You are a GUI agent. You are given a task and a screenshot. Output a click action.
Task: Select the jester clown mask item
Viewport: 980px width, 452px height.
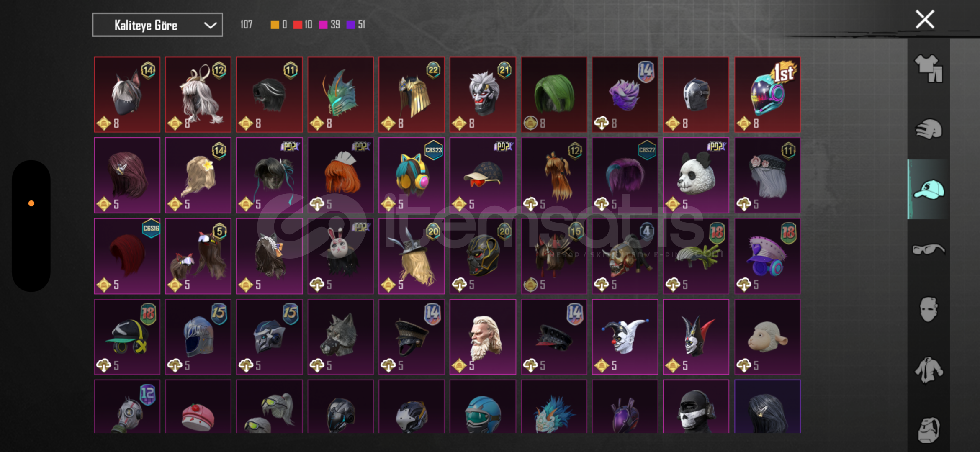pos(625,337)
